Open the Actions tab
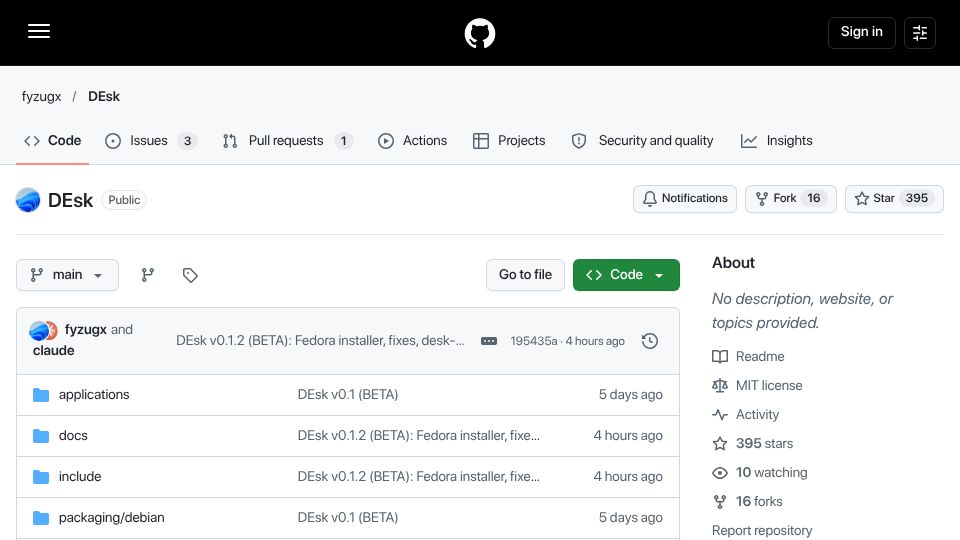 click(x=413, y=141)
